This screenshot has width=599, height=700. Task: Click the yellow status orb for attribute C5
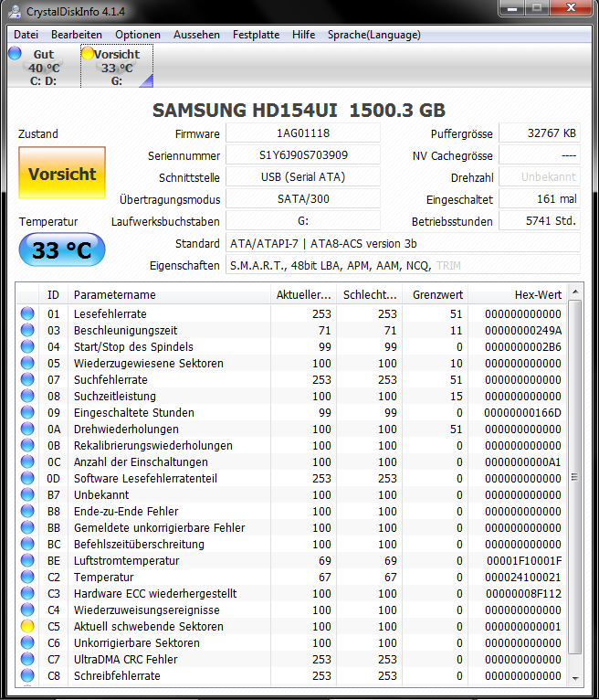click(x=27, y=626)
